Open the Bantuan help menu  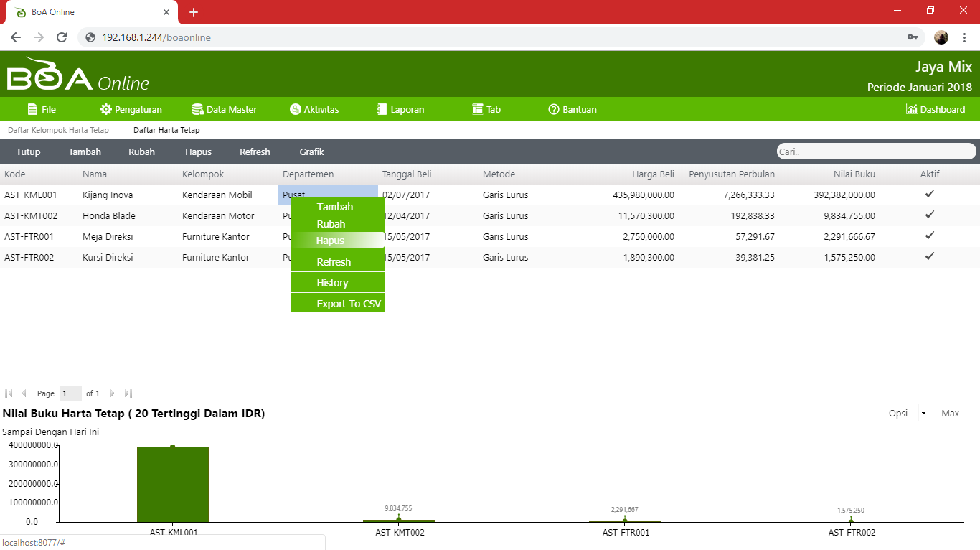click(553, 109)
